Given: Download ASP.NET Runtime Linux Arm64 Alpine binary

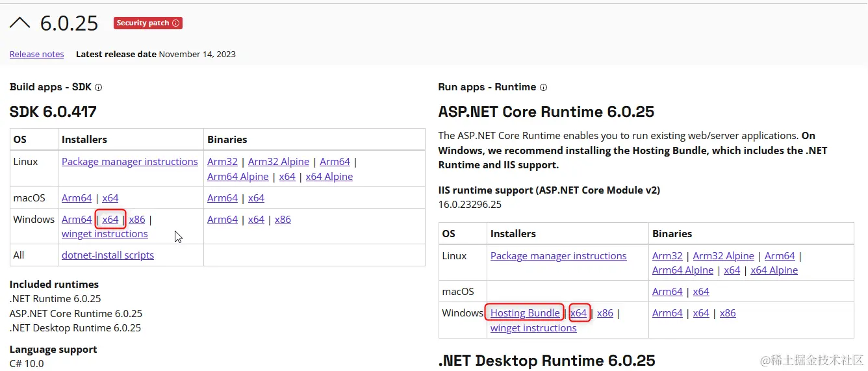Looking at the screenshot, I should [683, 270].
